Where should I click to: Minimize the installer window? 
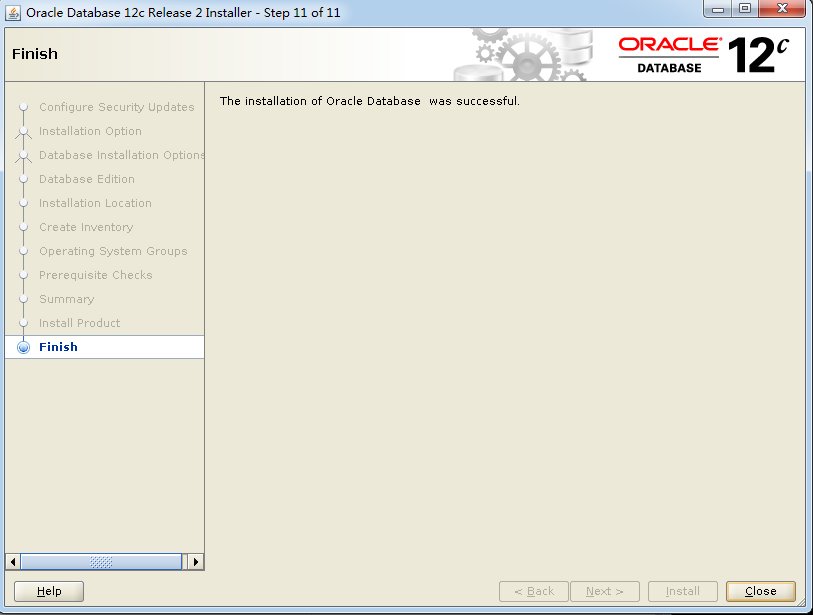click(x=718, y=9)
